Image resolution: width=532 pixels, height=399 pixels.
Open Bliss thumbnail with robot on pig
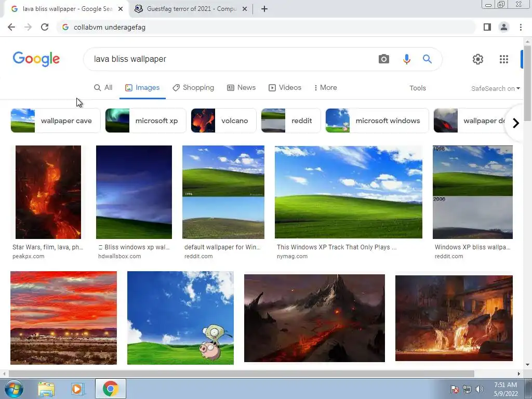tap(180, 318)
